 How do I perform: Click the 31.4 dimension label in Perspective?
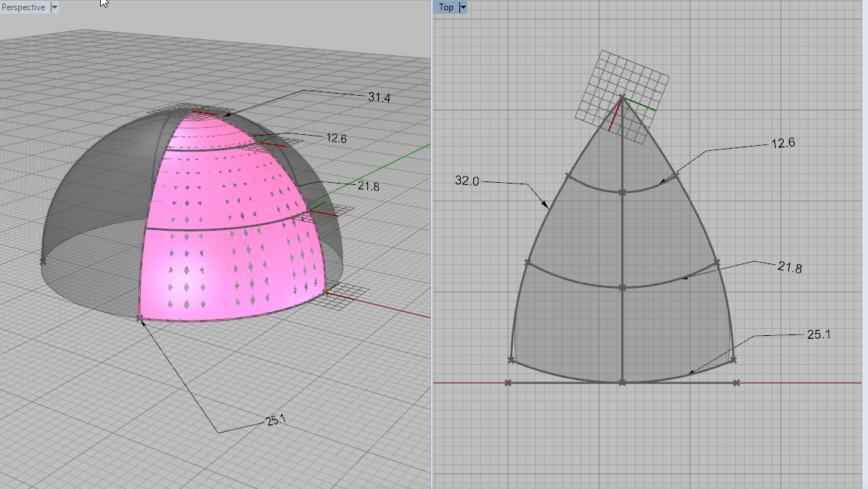coord(379,98)
